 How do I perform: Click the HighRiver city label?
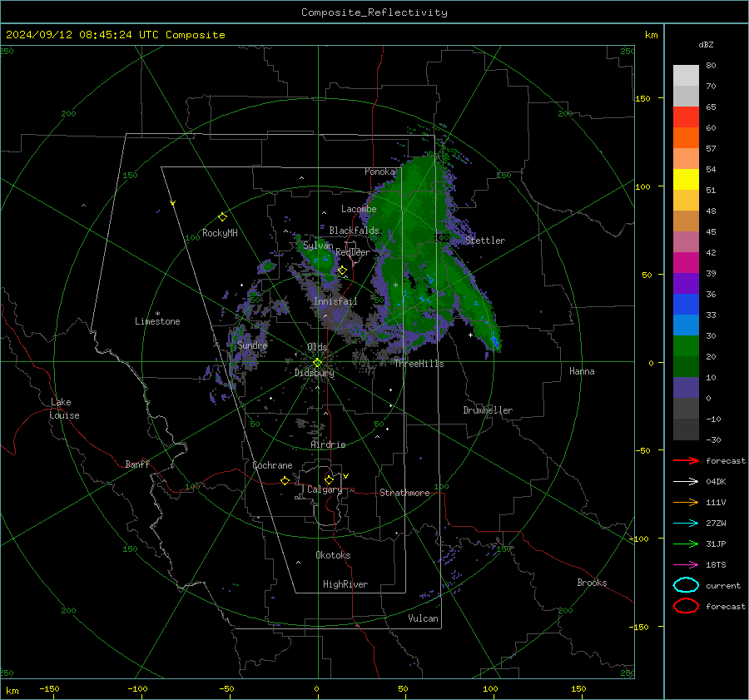(x=345, y=584)
